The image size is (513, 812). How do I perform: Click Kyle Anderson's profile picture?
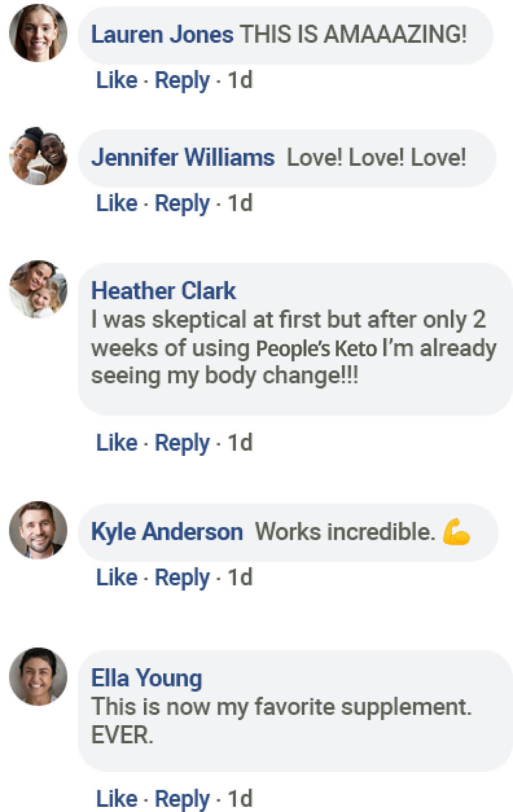[x=38, y=530]
